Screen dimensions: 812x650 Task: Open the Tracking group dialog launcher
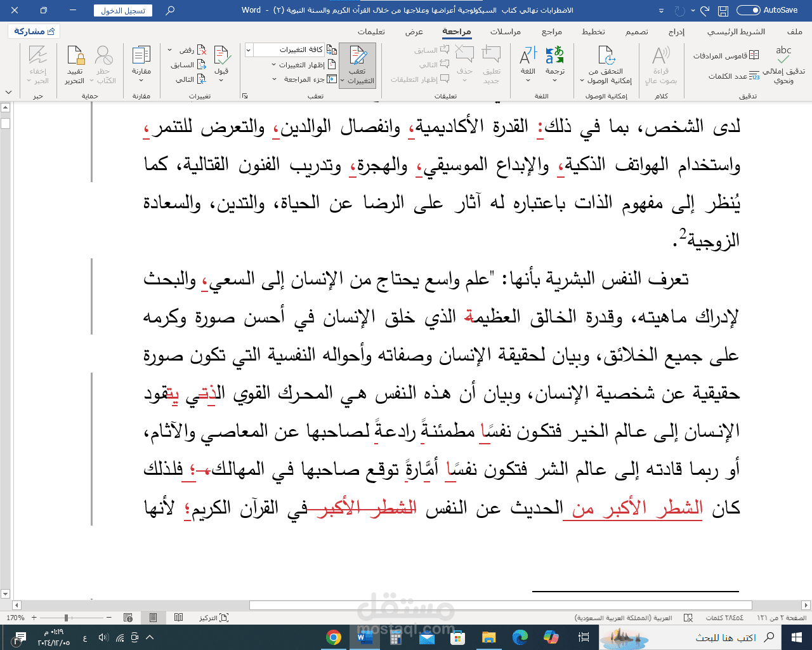(x=245, y=96)
